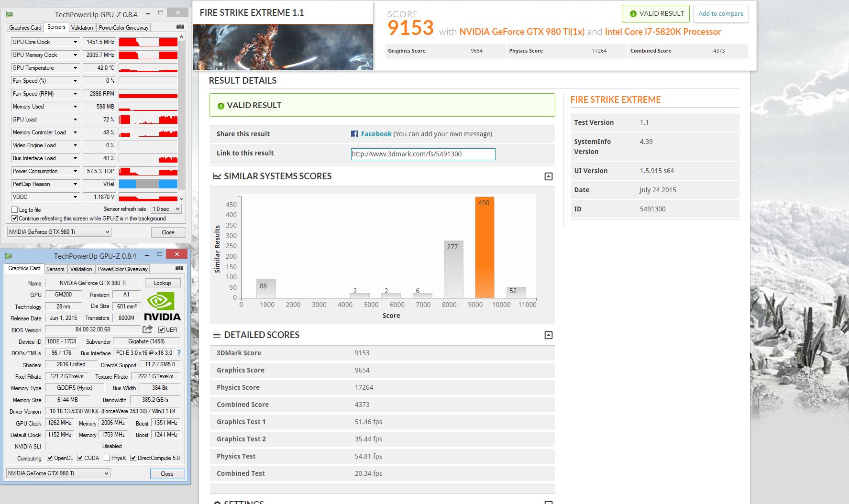Toggle the CUDA checkbox

(x=80, y=458)
